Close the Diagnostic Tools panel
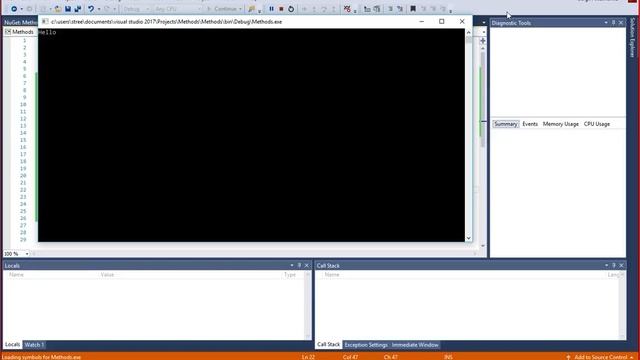The width and height of the screenshot is (640, 360). [621, 23]
